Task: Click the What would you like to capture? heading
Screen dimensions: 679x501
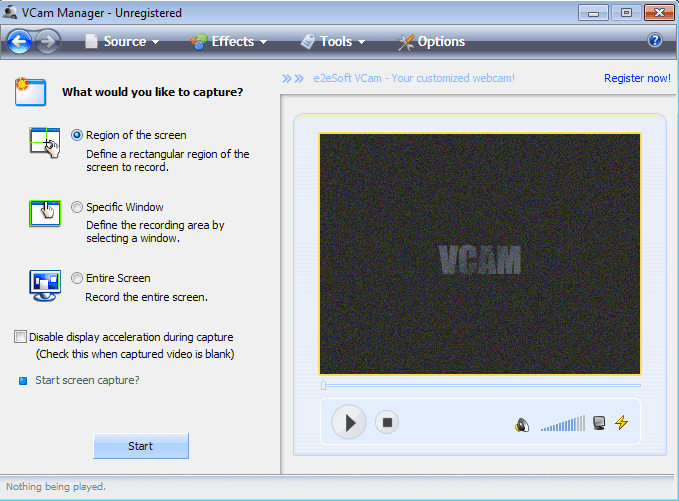Action: pos(152,92)
